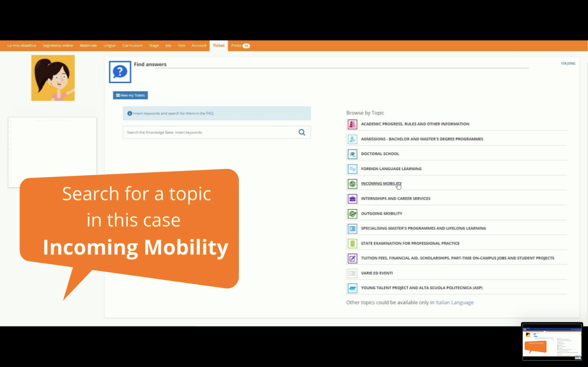This screenshot has height=367, width=588.
Task: Open Admissions Bachelor and Master's topic
Action: 422,139
